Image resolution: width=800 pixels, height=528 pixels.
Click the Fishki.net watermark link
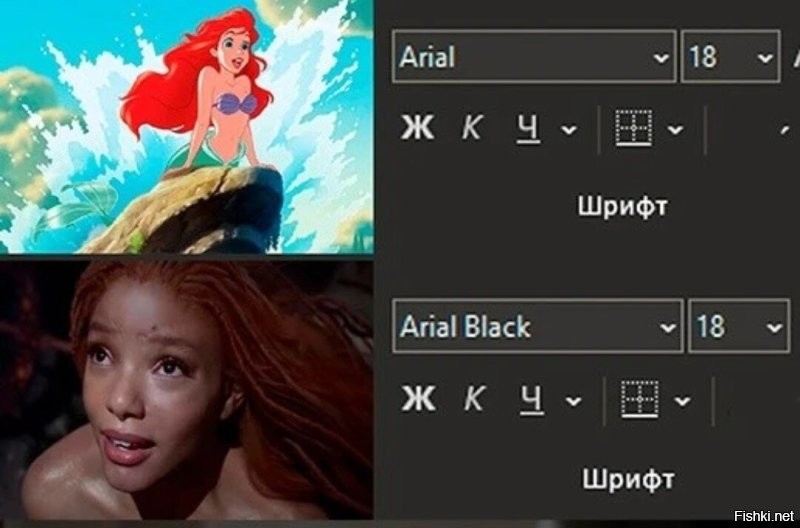coord(763,516)
